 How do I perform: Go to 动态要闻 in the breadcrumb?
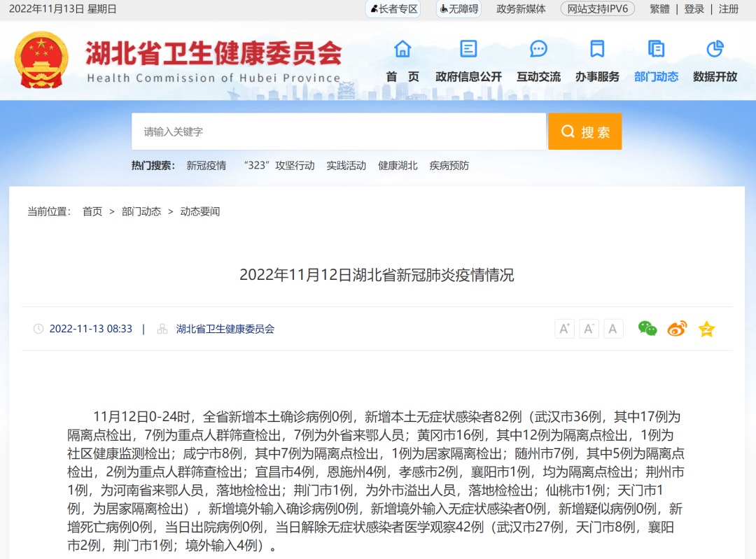(x=200, y=211)
